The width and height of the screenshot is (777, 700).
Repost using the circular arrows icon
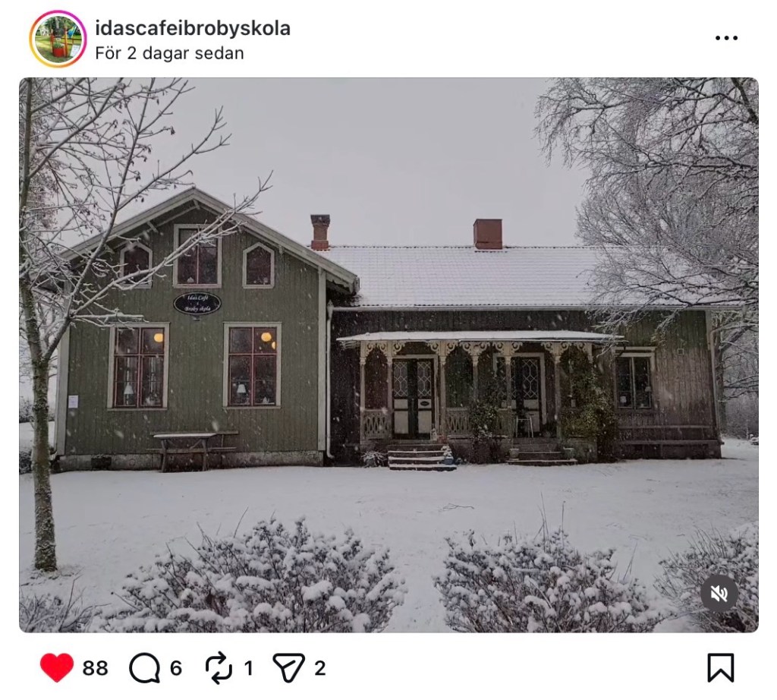click(x=219, y=668)
